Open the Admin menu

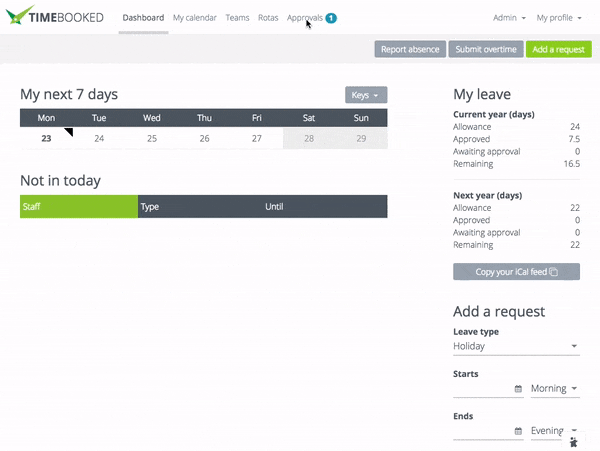pos(509,18)
